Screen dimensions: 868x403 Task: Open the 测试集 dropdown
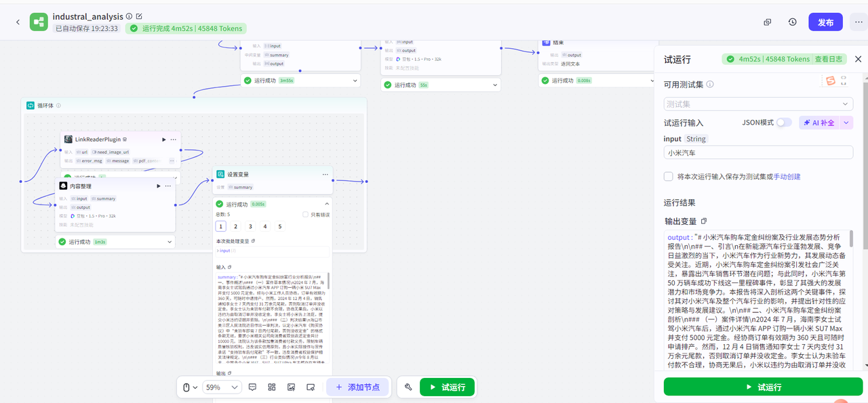click(758, 104)
